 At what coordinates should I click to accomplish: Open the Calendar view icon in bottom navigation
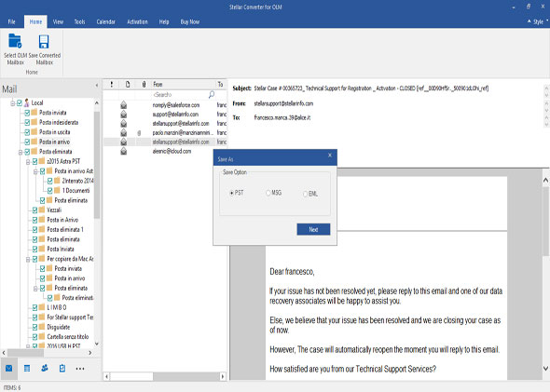[x=27, y=368]
